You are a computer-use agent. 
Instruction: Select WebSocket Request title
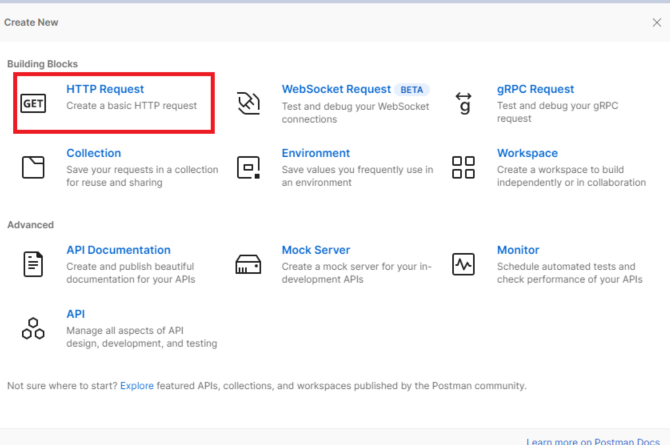coord(336,89)
